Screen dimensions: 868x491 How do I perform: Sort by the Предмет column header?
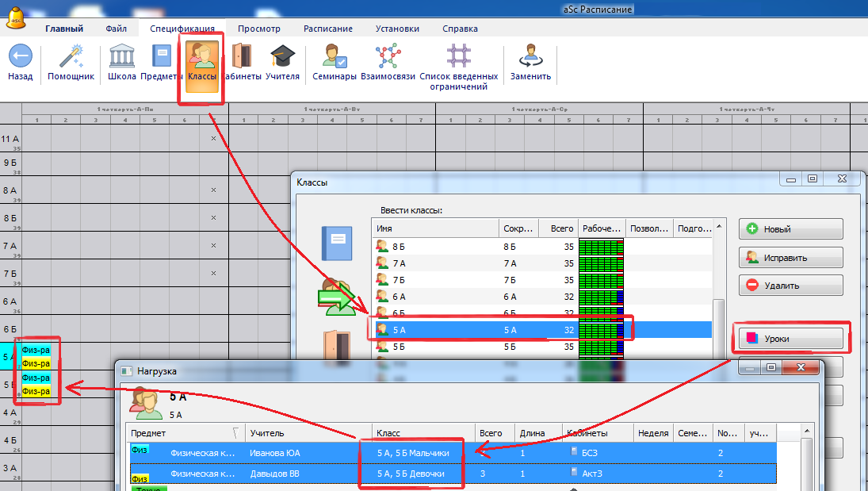pos(182,433)
